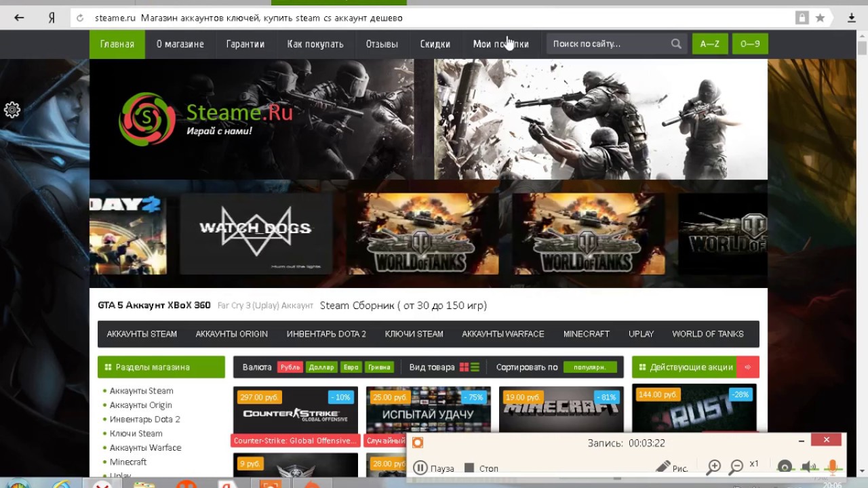868x488 pixels.
Task: Open the Мои покупки menu item
Action: [x=500, y=44]
